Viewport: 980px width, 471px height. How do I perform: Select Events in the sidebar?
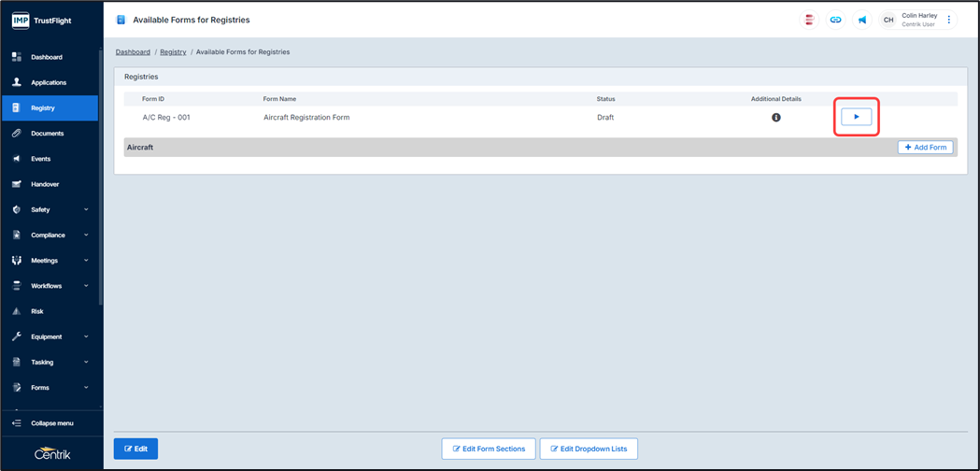41,159
